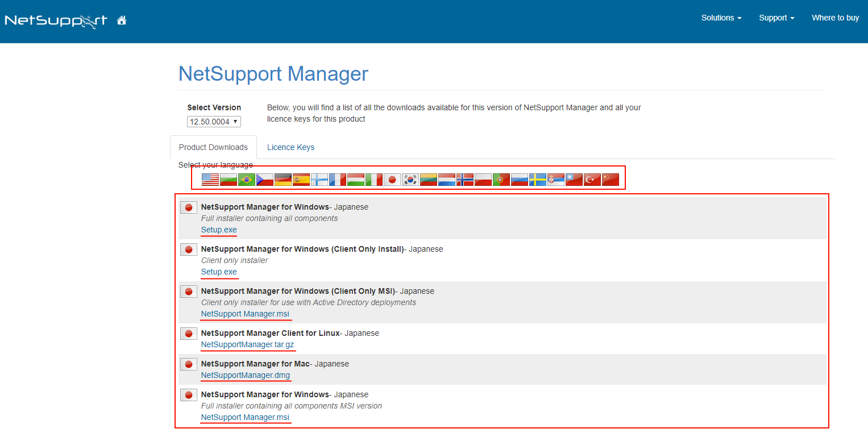
Task: Download the NetSupportManager.tar.gz Linux client
Action: point(247,344)
